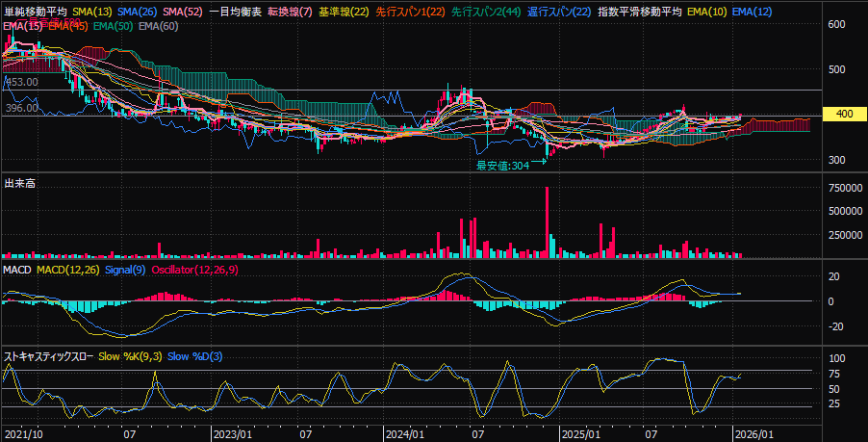Click the EMA(50) legend label
The width and height of the screenshot is (868, 442).
pos(113,25)
